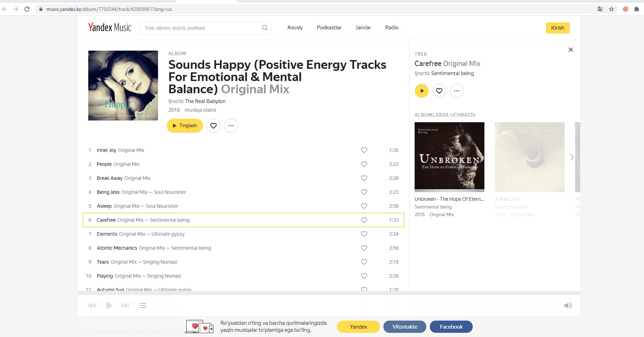The image size is (644, 337).
Task: Like the album with the heart button
Action: tap(214, 126)
